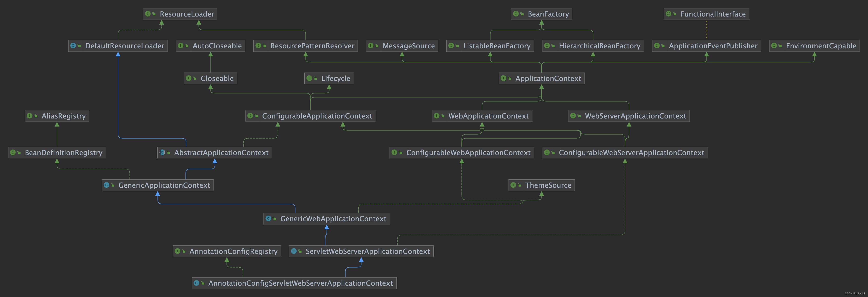Click the interface icon beside BeanFactory

coord(516,14)
